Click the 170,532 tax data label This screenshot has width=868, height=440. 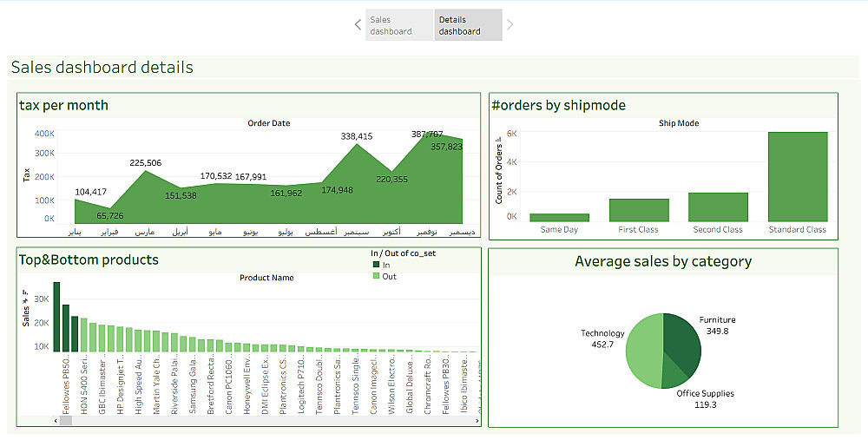click(x=216, y=176)
